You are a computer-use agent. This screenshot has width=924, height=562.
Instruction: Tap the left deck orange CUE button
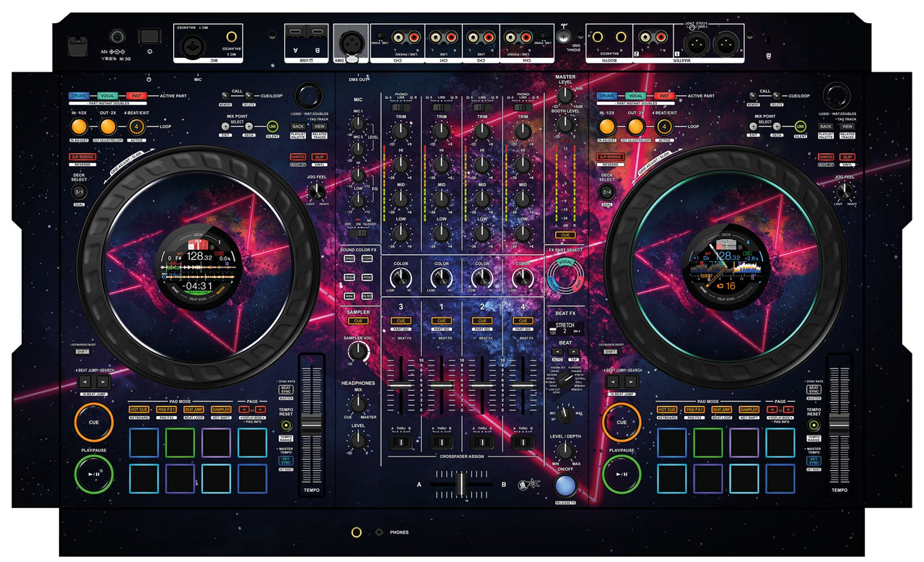pyautogui.click(x=94, y=422)
